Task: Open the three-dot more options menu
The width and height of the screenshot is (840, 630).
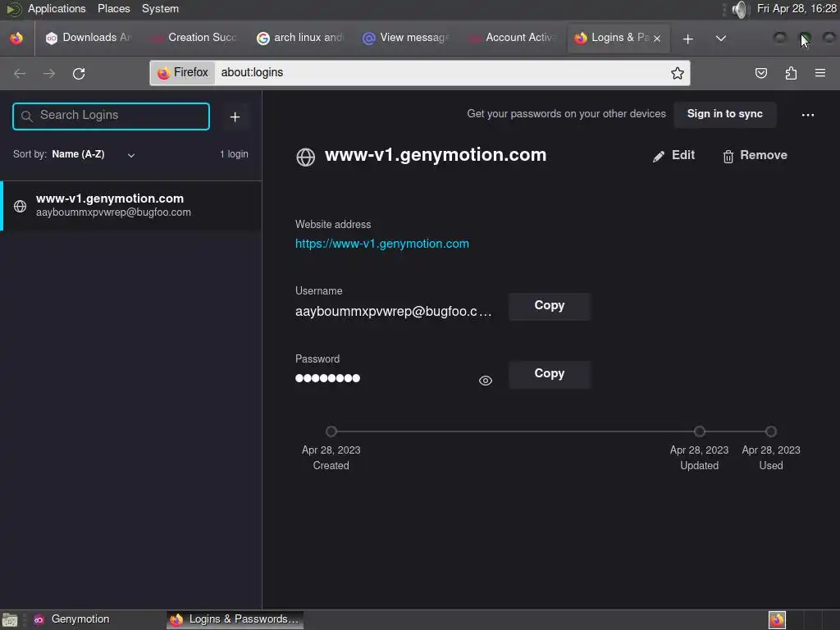Action: click(808, 115)
